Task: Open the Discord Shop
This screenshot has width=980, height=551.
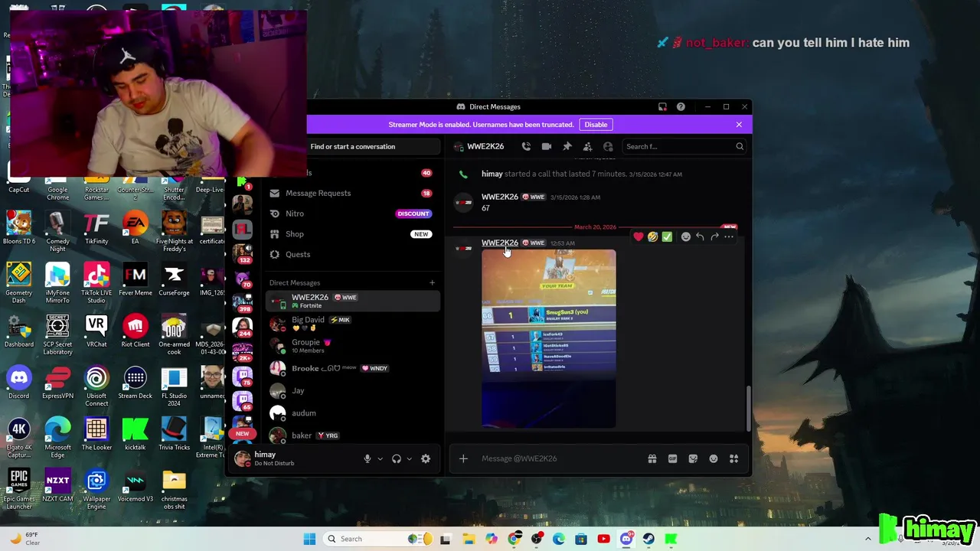Action: [x=352, y=234]
